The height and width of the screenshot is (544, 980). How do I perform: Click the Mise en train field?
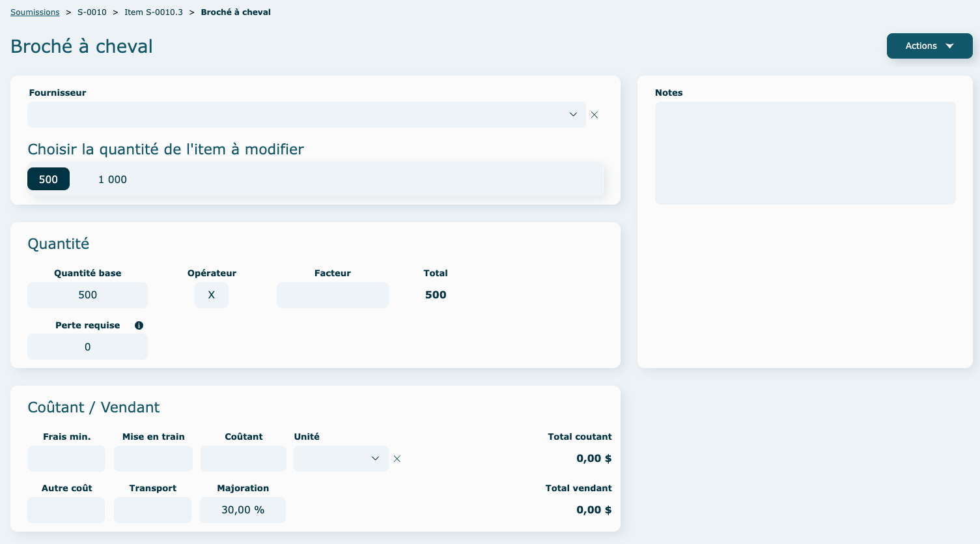[153, 459]
